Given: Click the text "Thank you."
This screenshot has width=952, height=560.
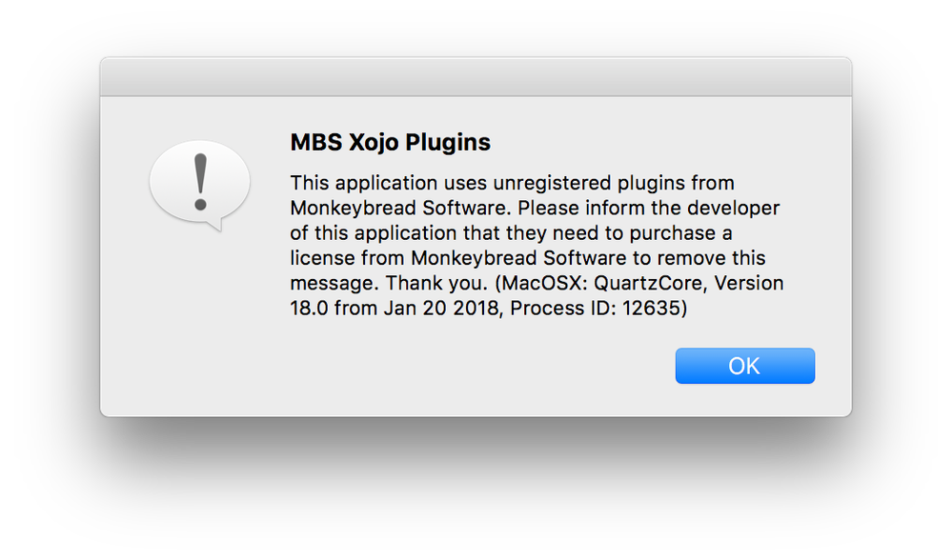Looking at the screenshot, I should [x=436, y=284].
